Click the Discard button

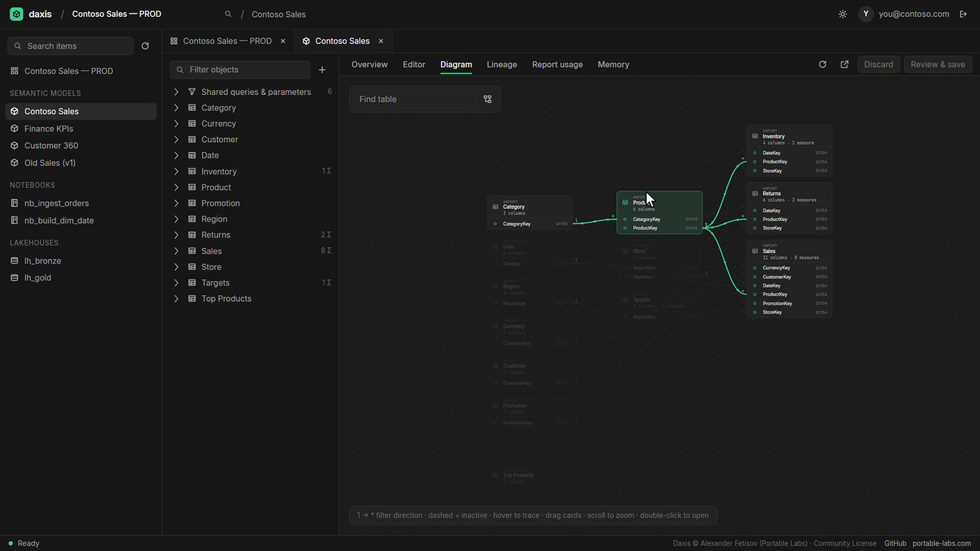pos(878,65)
